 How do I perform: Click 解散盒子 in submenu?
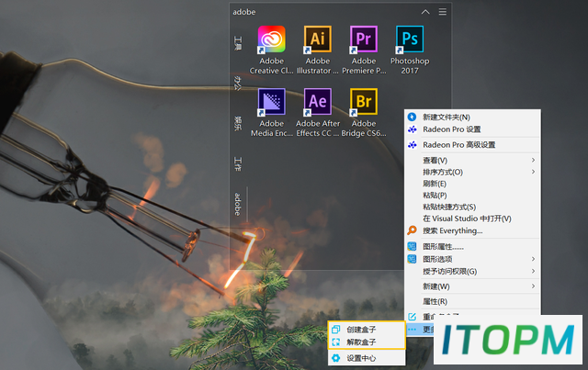(x=367, y=342)
